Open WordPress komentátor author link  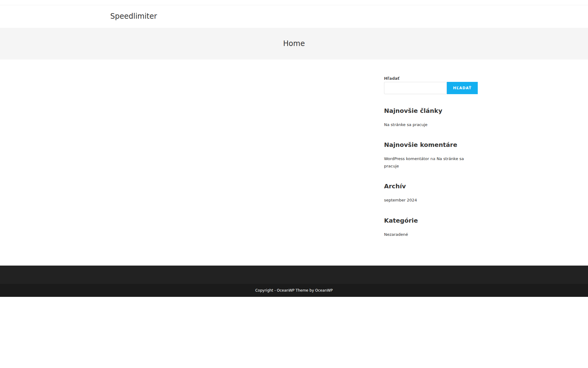coord(406,159)
